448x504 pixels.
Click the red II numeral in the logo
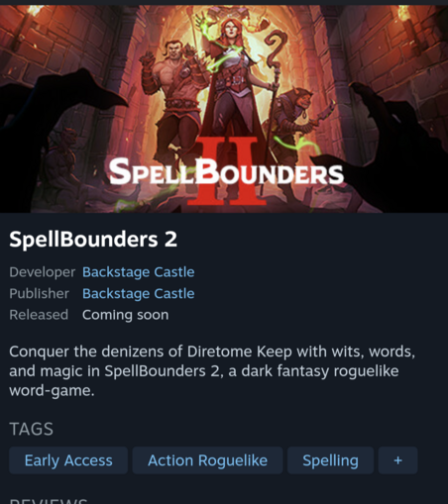227,171
